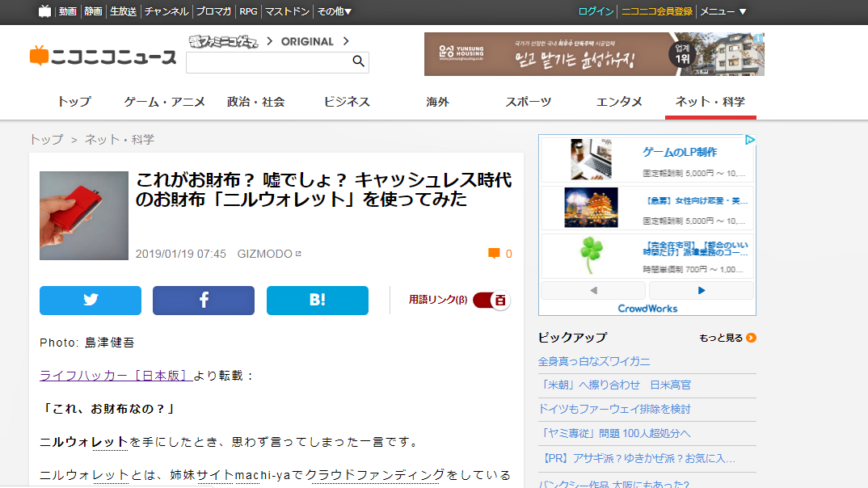The height and width of the screenshot is (488, 868).
Task: Open the red wallet article thumbnail
Action: (83, 215)
